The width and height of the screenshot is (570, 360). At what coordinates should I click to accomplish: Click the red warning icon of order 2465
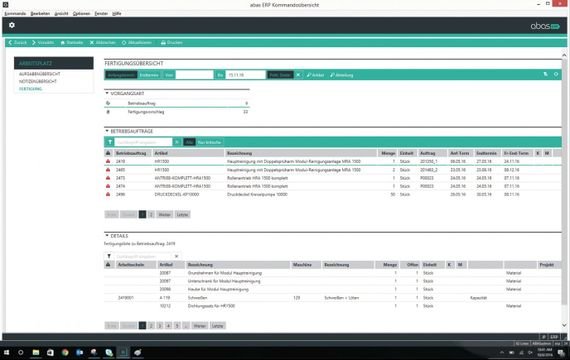click(108, 169)
